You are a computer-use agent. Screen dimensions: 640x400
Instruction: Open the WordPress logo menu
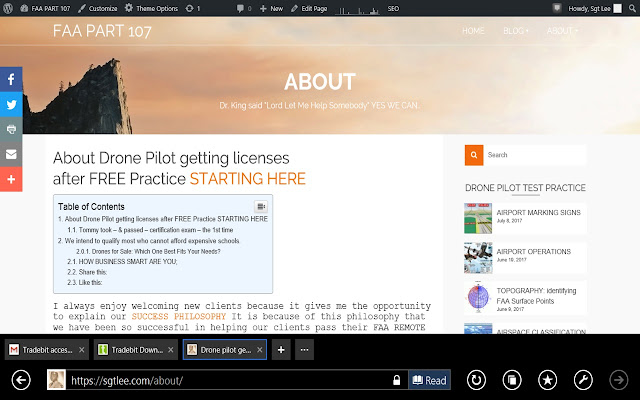(x=8, y=8)
